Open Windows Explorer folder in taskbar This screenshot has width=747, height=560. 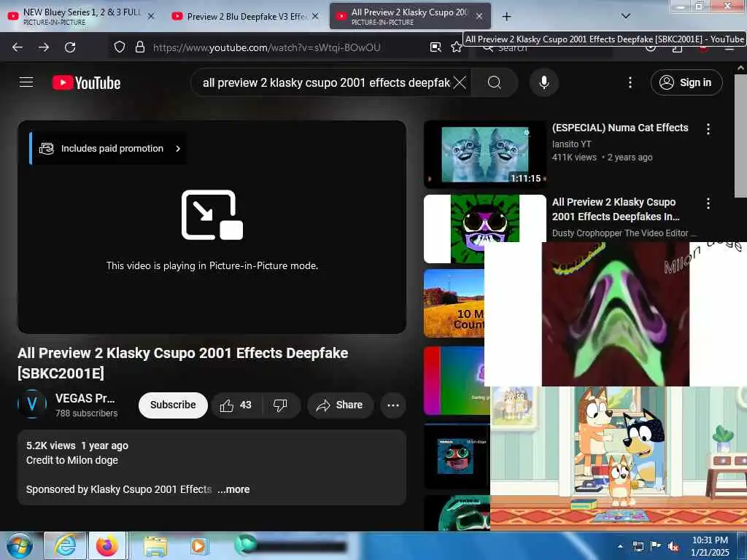pyautogui.click(x=155, y=546)
